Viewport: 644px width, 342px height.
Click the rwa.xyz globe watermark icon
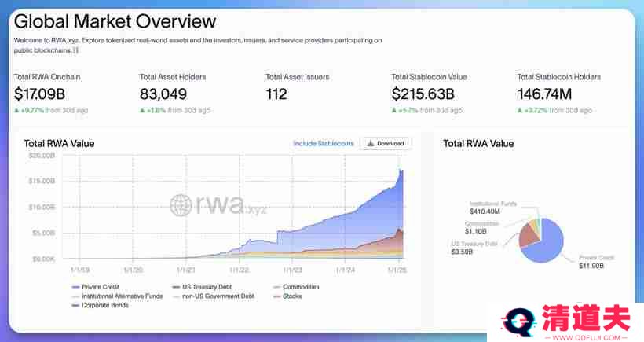tap(181, 206)
